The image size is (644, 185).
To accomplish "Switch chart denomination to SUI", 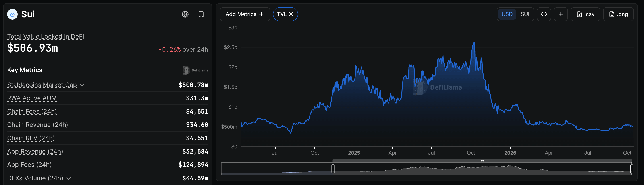I will click(x=525, y=14).
